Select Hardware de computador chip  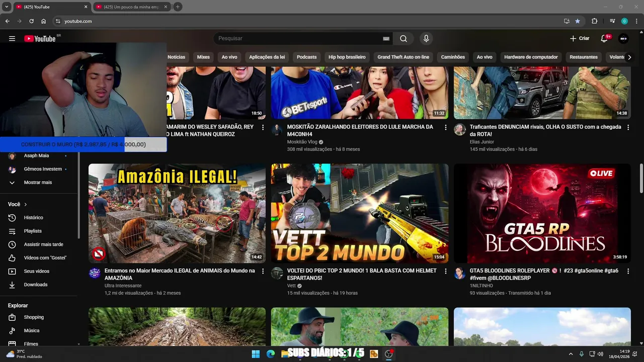(531, 57)
